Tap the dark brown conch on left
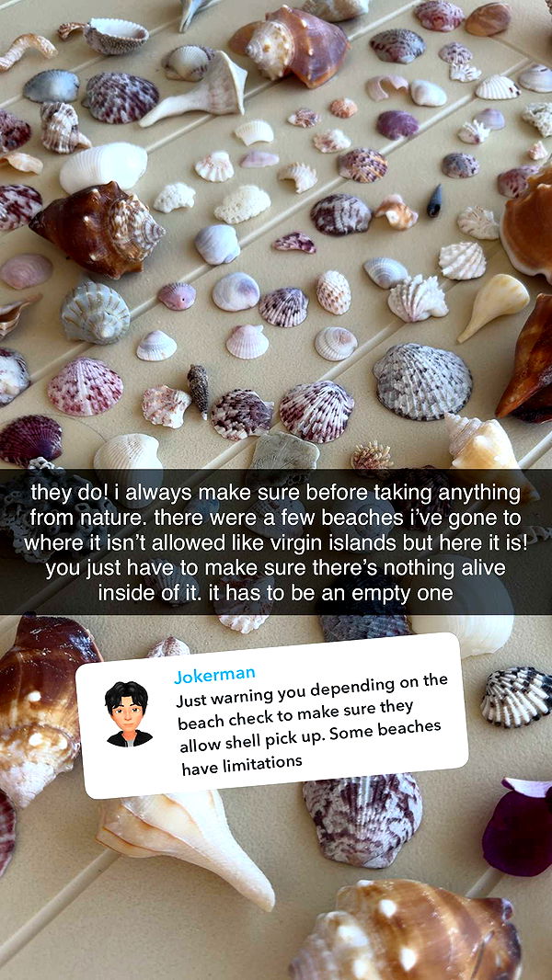 pos(97,230)
